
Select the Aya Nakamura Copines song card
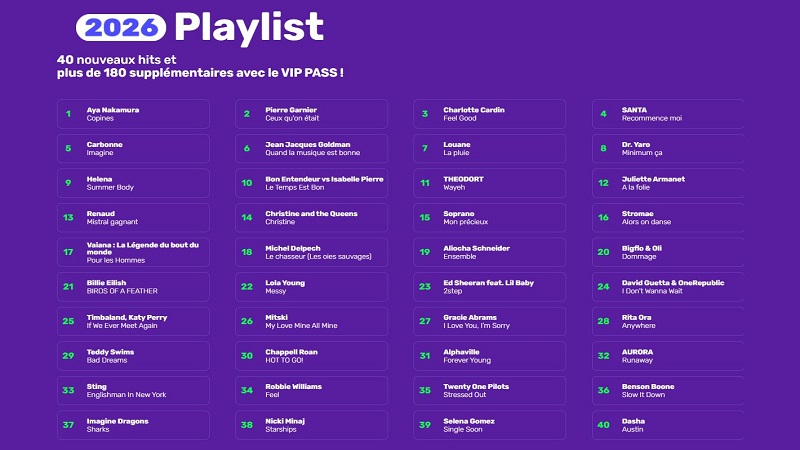pos(133,114)
